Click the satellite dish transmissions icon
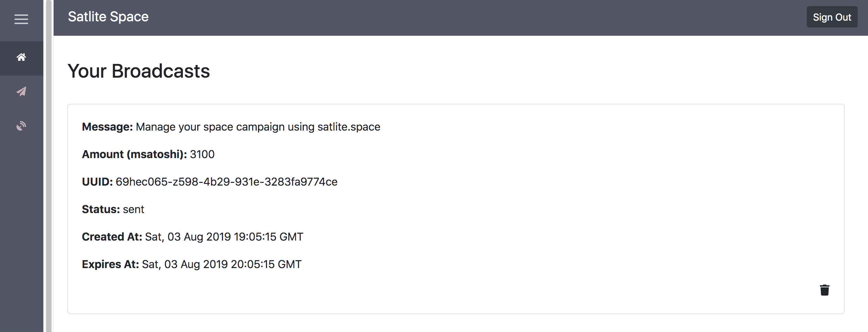 (21, 126)
